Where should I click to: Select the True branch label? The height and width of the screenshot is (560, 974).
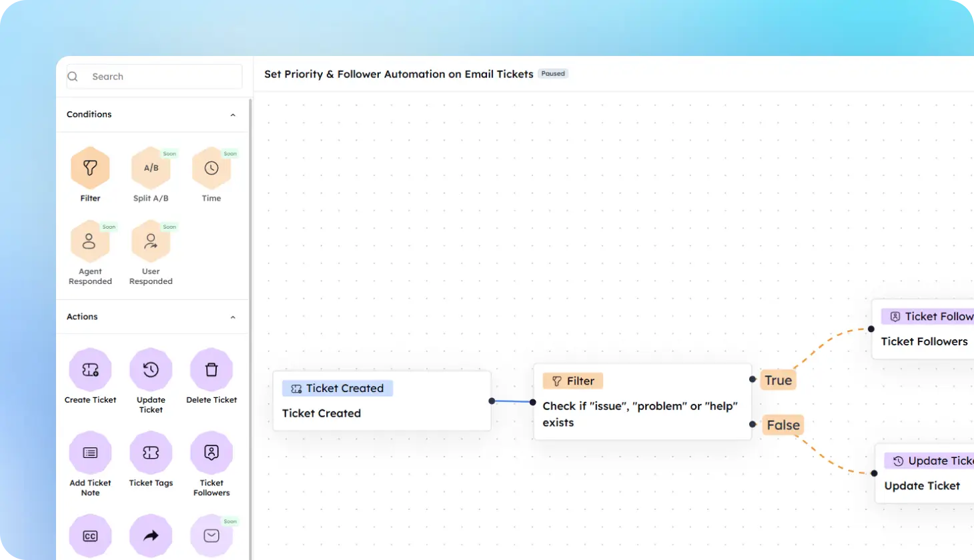pos(779,380)
